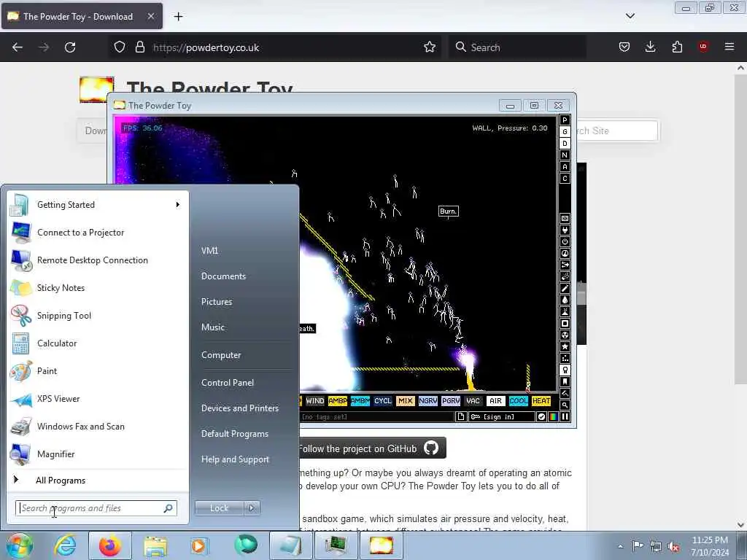
Task: Open the Firefox hamburger application menu
Action: 729,47
